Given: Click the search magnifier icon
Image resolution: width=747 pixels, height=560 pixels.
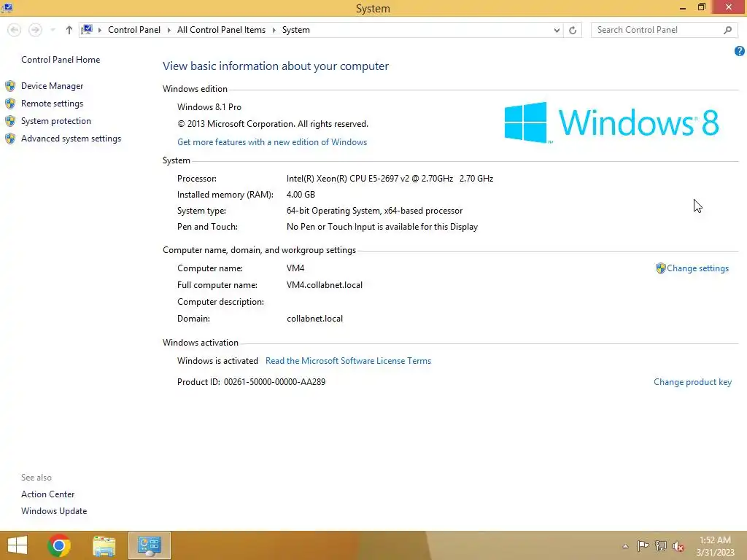Looking at the screenshot, I should pos(727,30).
